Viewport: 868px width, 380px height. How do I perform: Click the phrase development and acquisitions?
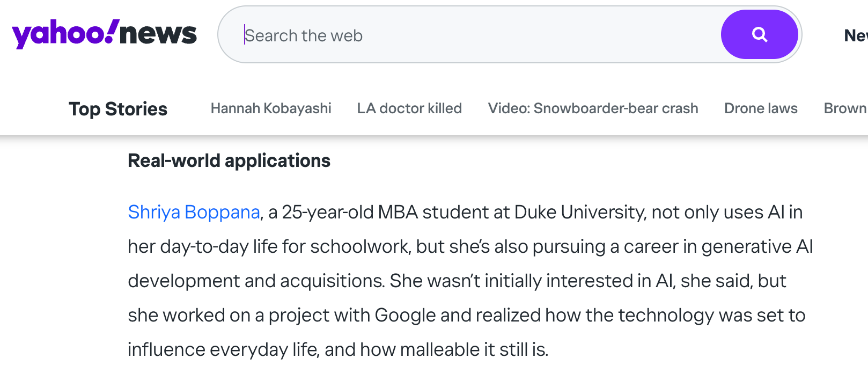[x=256, y=281]
